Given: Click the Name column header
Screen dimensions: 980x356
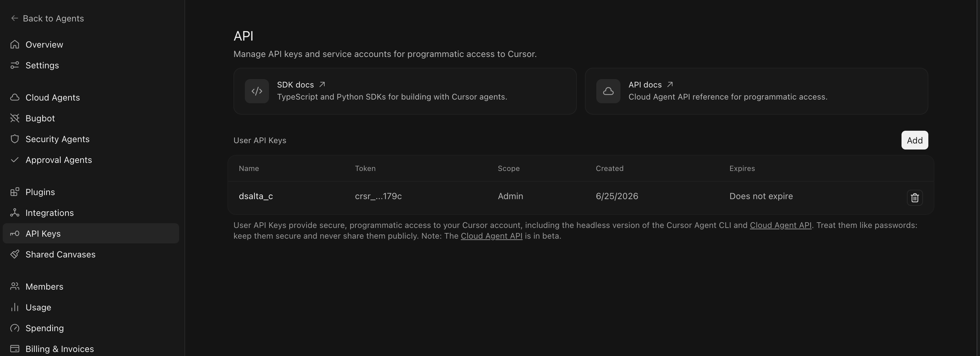Looking at the screenshot, I should (x=249, y=169).
